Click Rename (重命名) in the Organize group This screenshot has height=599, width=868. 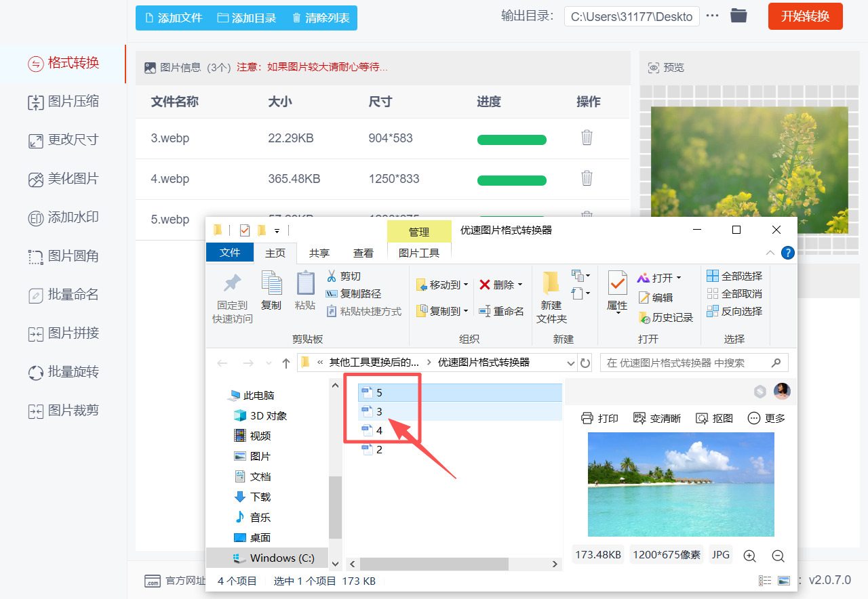pos(501,311)
